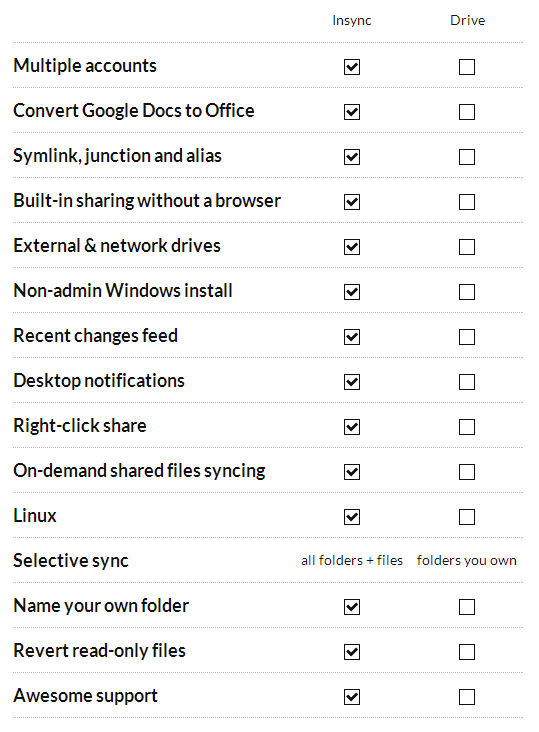This screenshot has width=539, height=732.
Task: Toggle Insync checkbox for Convert Google Docs to Office
Action: [352, 112]
